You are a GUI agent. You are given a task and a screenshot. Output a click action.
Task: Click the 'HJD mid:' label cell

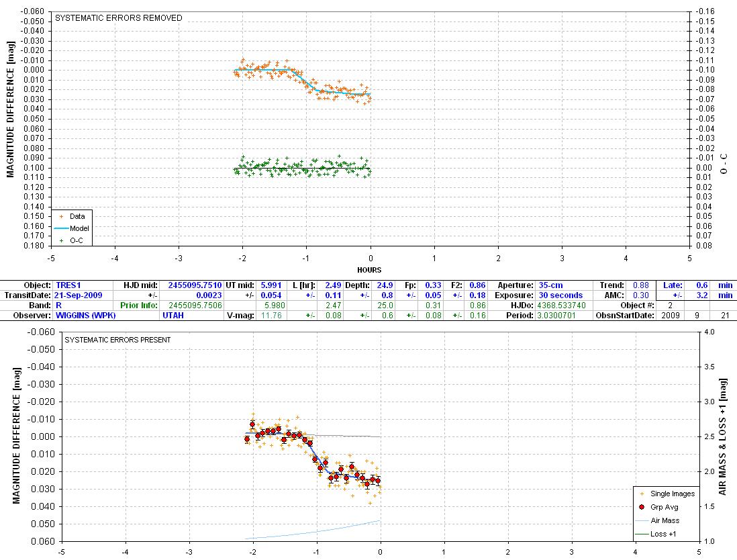coord(140,285)
